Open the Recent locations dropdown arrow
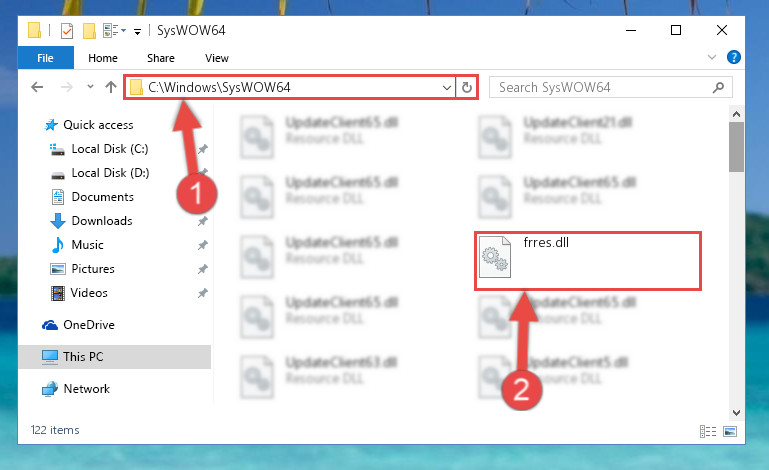 [x=90, y=87]
